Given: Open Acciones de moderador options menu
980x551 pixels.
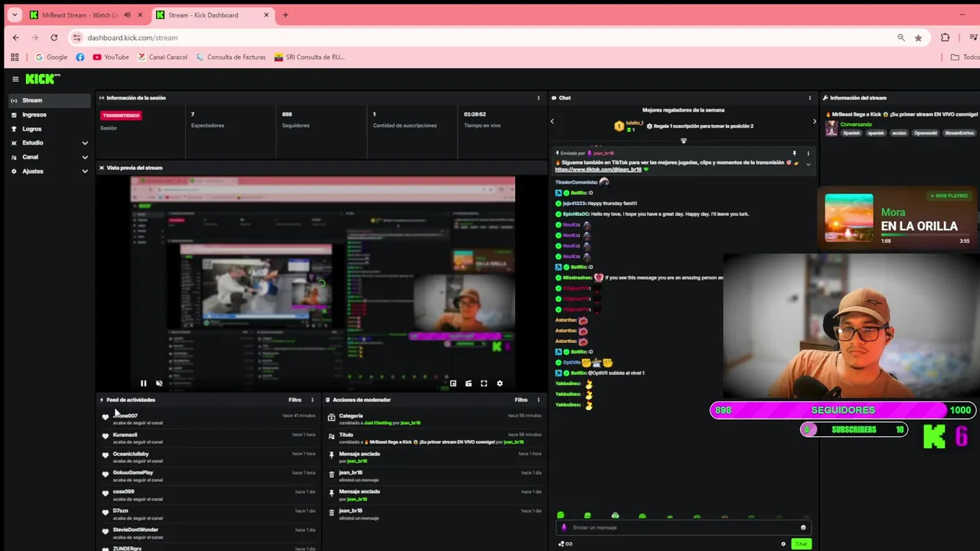Looking at the screenshot, I should pos(538,399).
